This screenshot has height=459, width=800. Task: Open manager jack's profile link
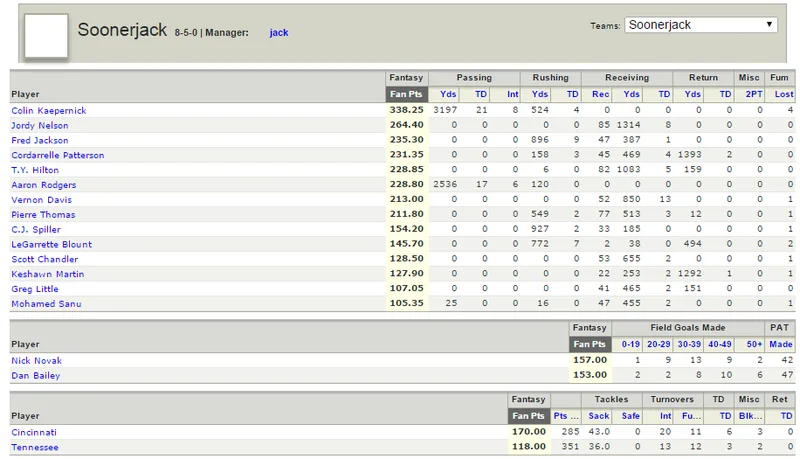279,33
